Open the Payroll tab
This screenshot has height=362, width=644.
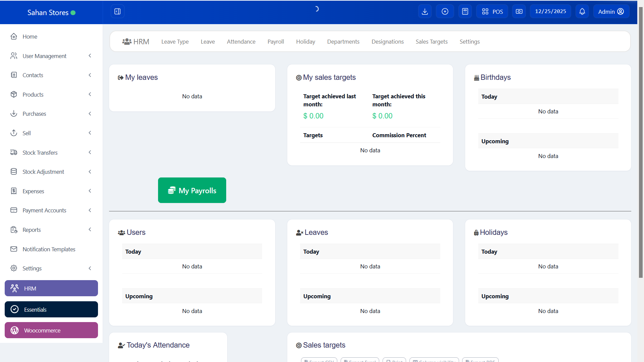(276, 42)
